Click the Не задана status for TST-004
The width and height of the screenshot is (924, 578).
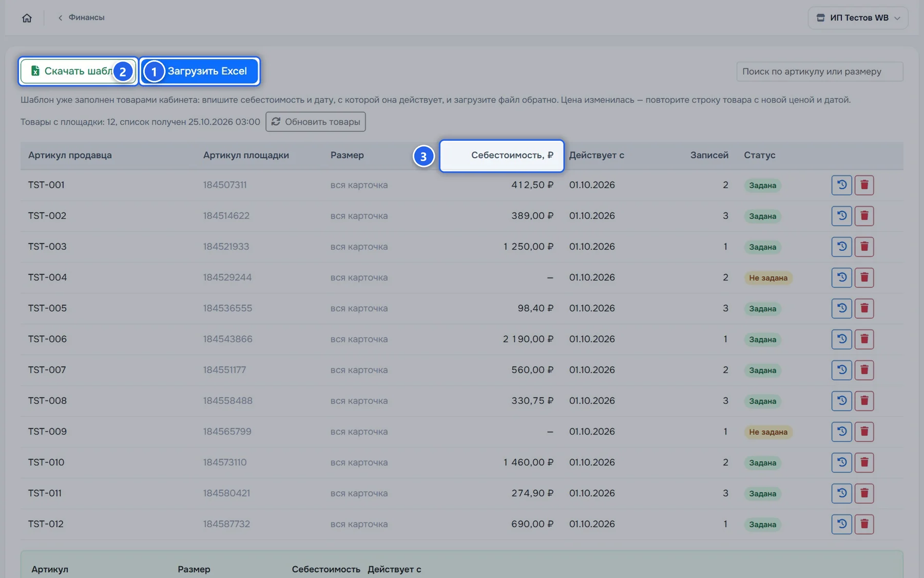[768, 278]
